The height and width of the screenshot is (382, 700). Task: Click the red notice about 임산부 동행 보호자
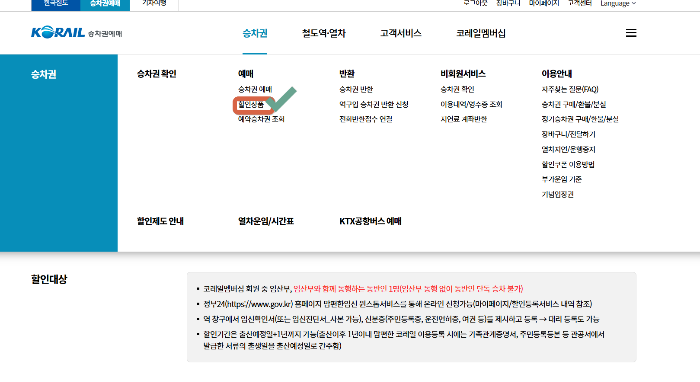pos(408,289)
